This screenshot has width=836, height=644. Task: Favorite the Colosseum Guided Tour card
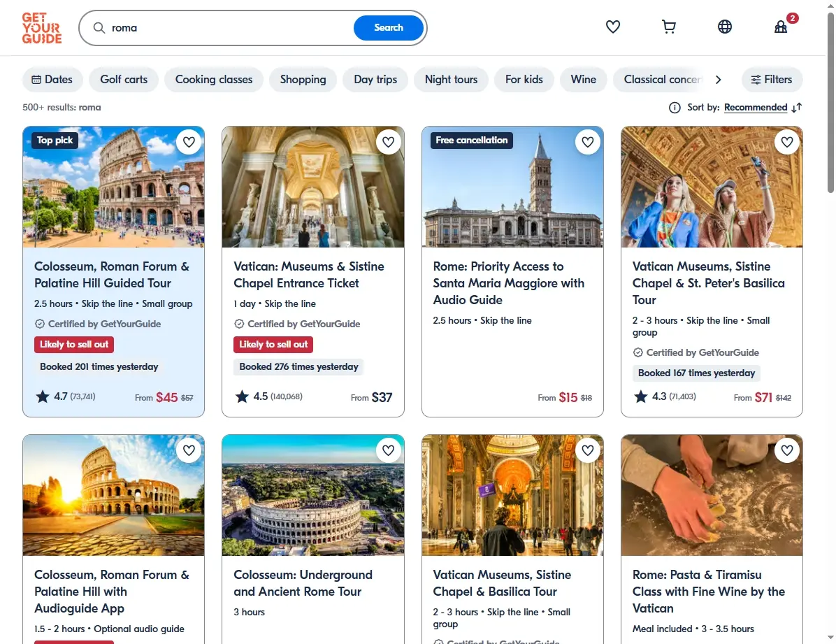click(189, 142)
